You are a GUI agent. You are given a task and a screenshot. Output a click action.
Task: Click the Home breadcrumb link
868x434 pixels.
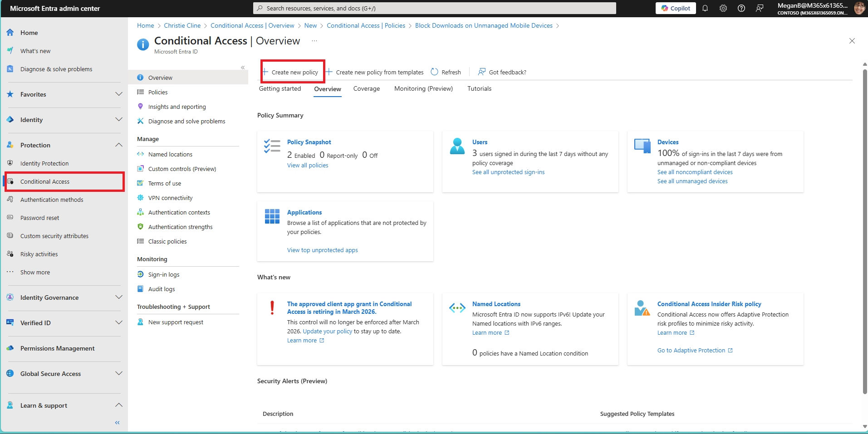pyautogui.click(x=146, y=25)
